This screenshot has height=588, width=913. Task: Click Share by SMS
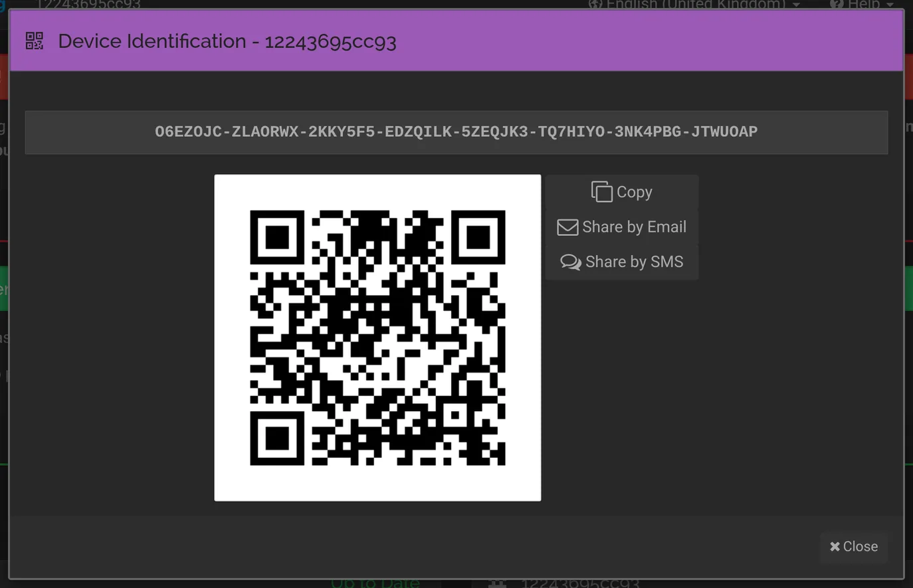(x=621, y=262)
